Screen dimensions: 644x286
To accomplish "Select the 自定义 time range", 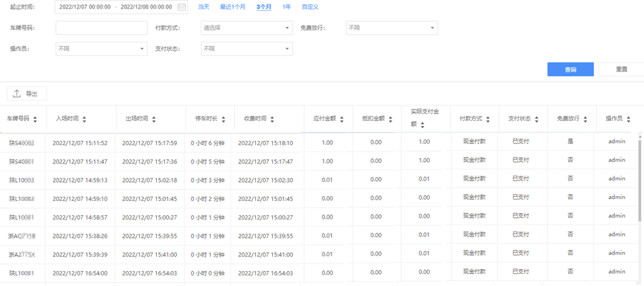I will pyautogui.click(x=310, y=7).
